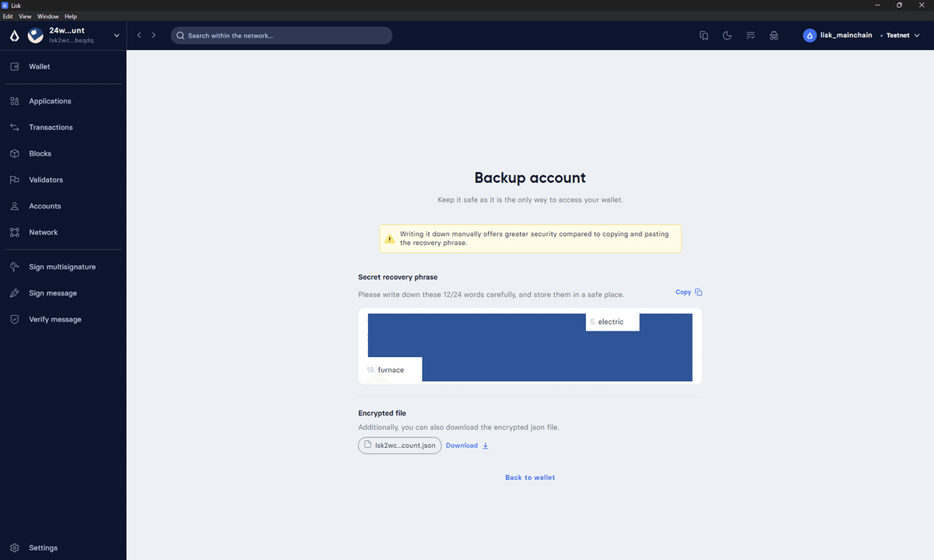Click the warning triangle icon

point(390,239)
